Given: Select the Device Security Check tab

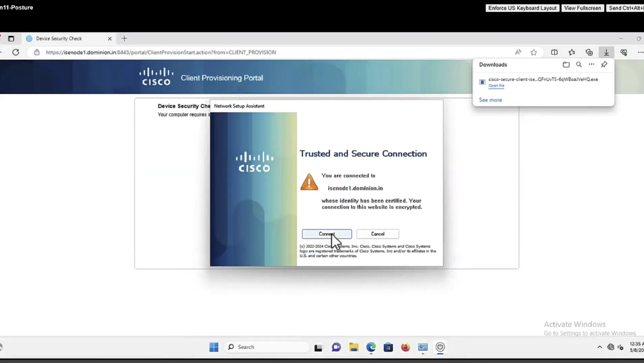Looking at the screenshot, I should [x=59, y=39].
